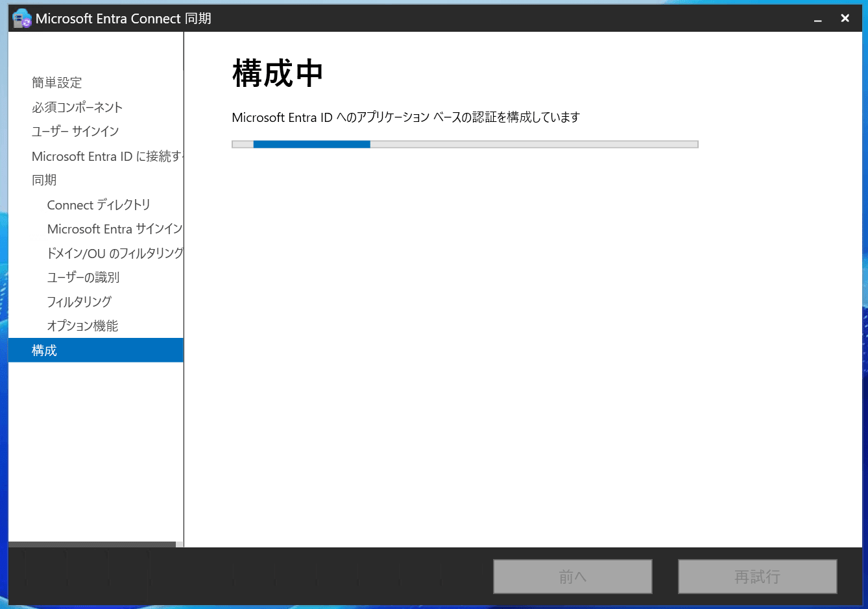The image size is (868, 609).
Task: Click the 再試行 button
Action: coord(758,577)
